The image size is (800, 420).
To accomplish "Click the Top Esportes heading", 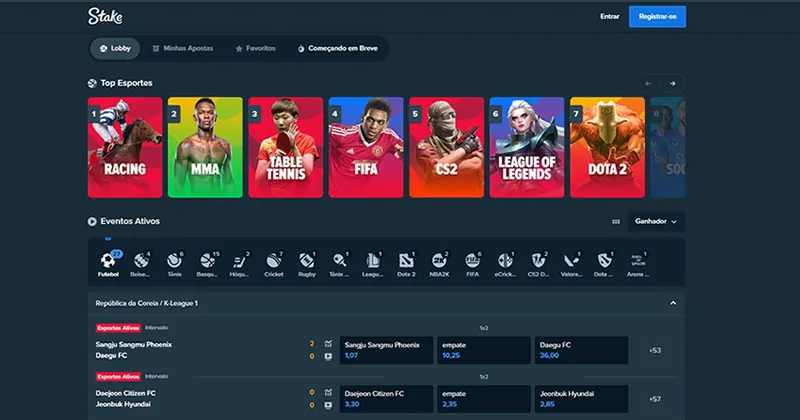I will (x=126, y=83).
